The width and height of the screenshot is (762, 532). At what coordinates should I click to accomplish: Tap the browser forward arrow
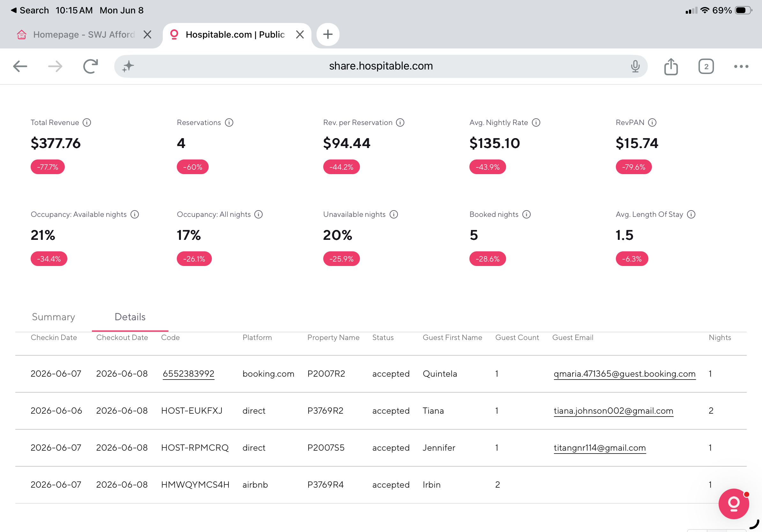(55, 66)
